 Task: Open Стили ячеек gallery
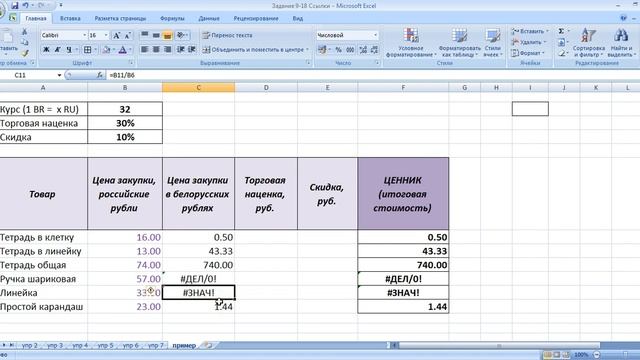(493, 43)
